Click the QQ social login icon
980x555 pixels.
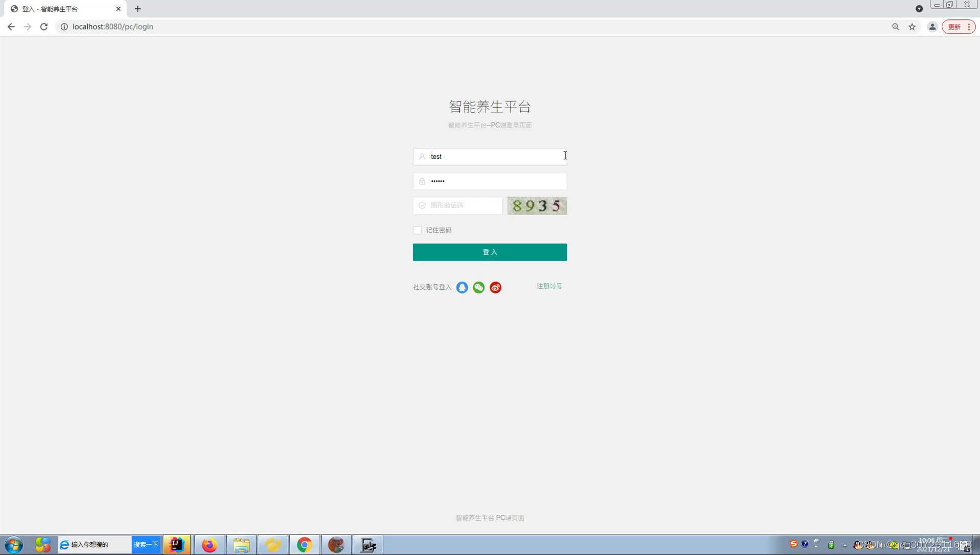tap(462, 287)
